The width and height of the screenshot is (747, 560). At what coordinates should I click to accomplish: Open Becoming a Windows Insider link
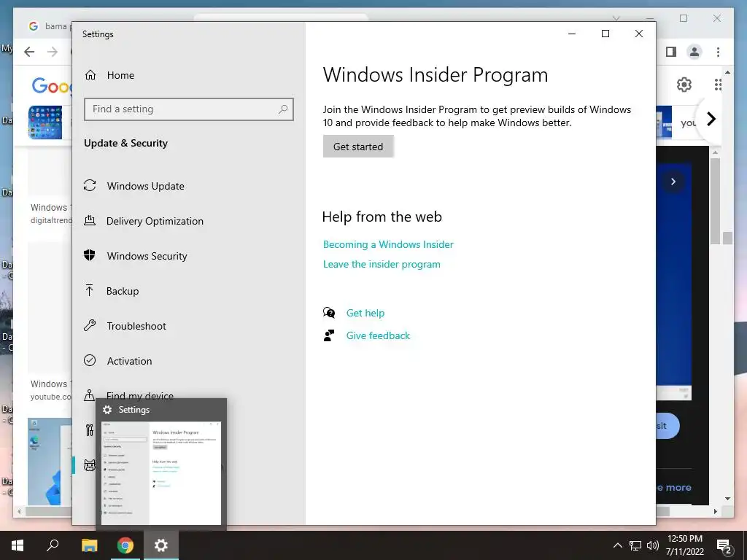[388, 244]
